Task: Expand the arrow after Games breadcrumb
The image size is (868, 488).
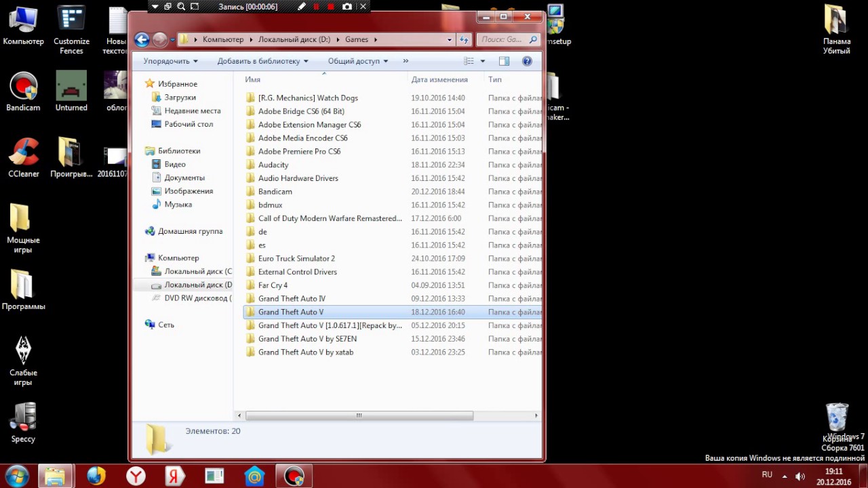Action: click(x=376, y=39)
